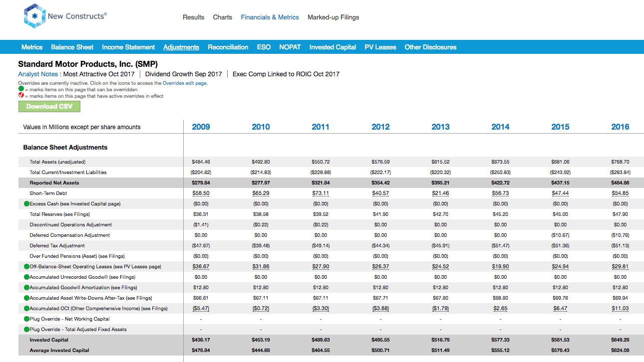Screen dimensions: 644x362
Task: Switch to the Other Disclosures tab
Action: tap(430, 47)
